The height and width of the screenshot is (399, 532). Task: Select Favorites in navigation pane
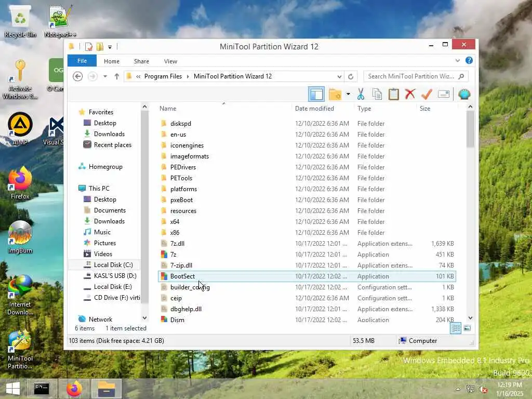click(101, 112)
